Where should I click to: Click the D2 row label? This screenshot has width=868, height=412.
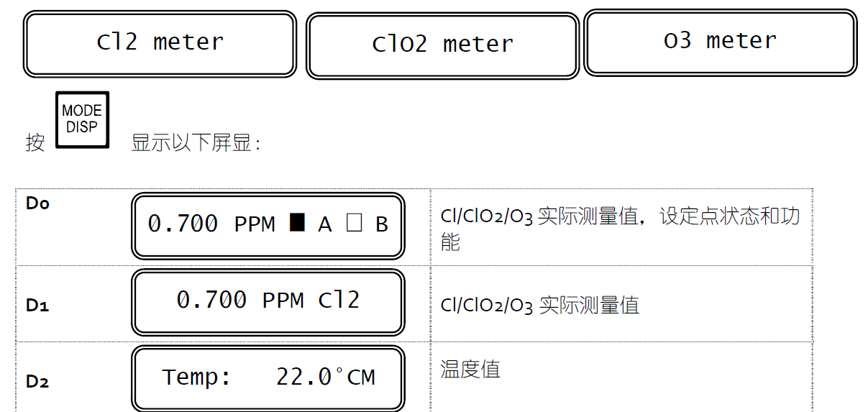pyautogui.click(x=37, y=382)
